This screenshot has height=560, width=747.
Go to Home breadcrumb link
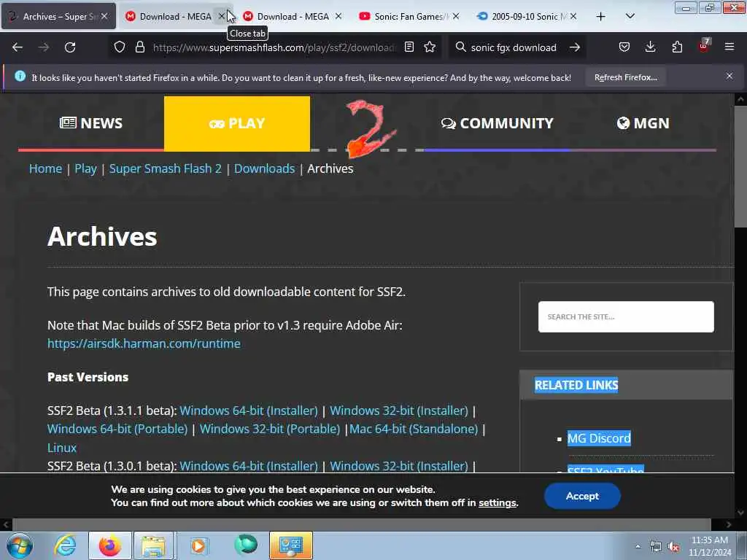click(45, 168)
